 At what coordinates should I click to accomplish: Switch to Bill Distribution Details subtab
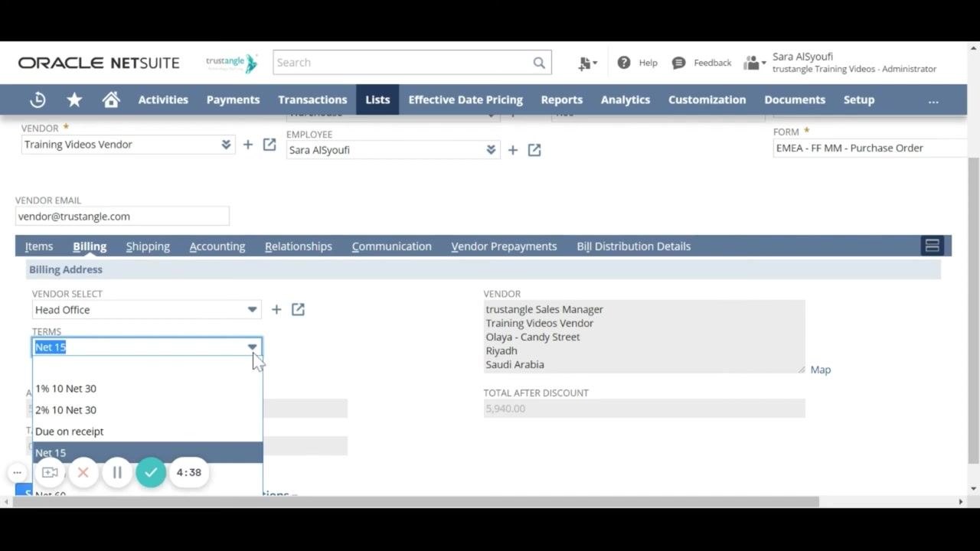coord(634,246)
